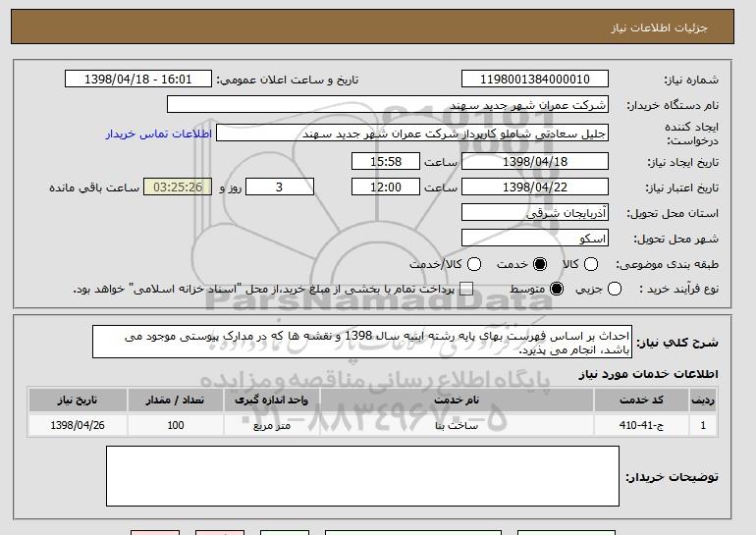Click the ردیف column header
Screen dimensions: 756x535
pyautogui.click(x=703, y=401)
